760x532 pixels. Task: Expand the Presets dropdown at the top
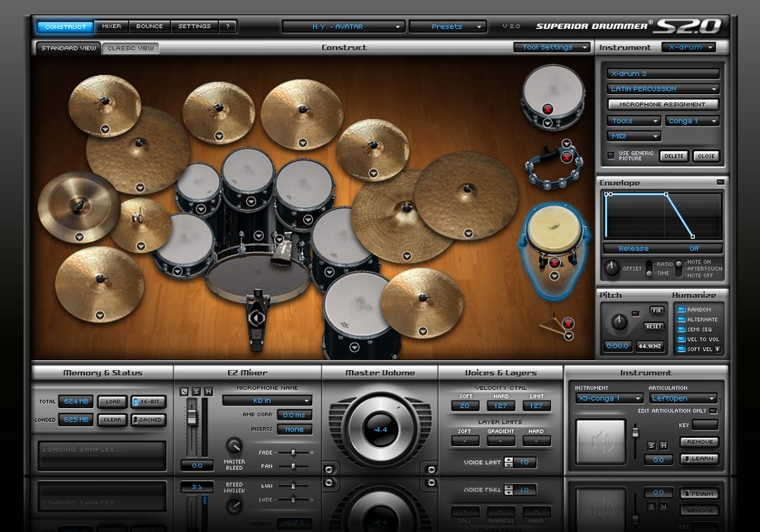click(446, 26)
